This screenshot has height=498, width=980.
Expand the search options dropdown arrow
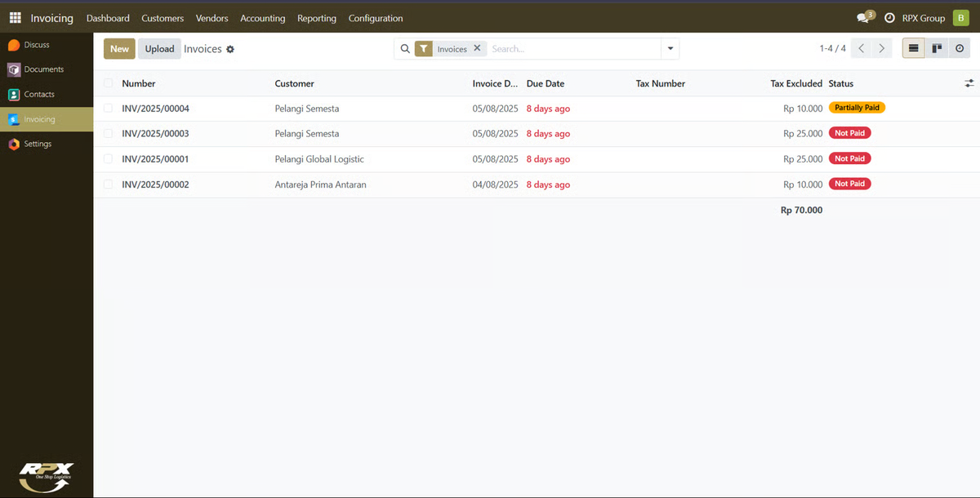coord(670,49)
